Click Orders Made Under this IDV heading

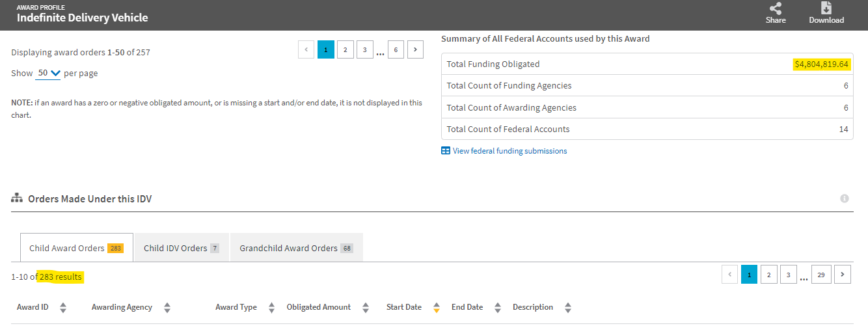pos(90,198)
